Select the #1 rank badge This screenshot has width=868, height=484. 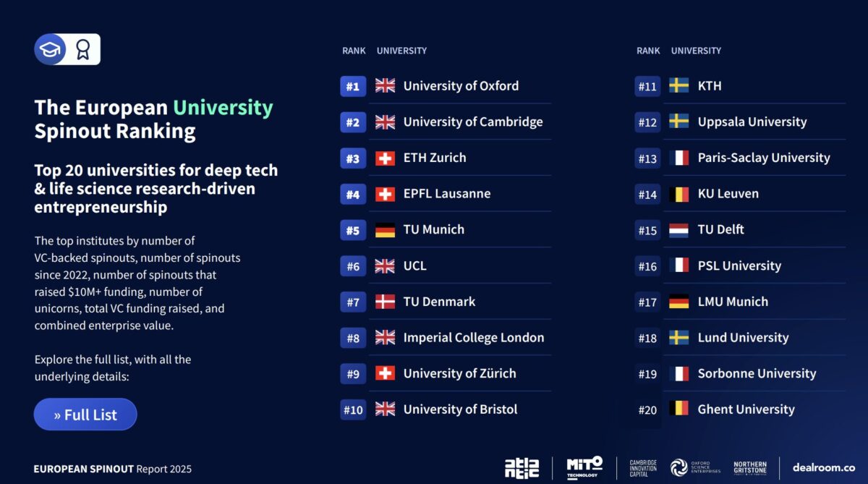click(x=352, y=86)
